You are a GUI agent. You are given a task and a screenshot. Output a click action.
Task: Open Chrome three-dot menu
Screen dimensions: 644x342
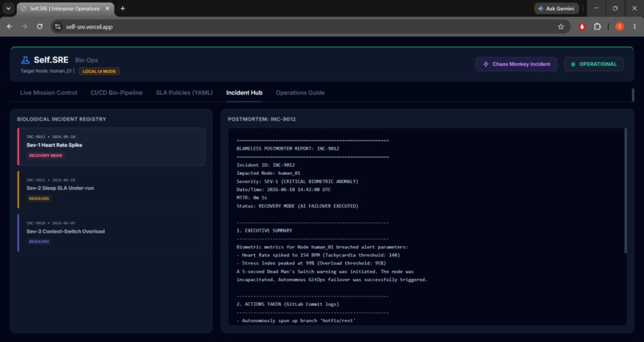pyautogui.click(x=634, y=26)
